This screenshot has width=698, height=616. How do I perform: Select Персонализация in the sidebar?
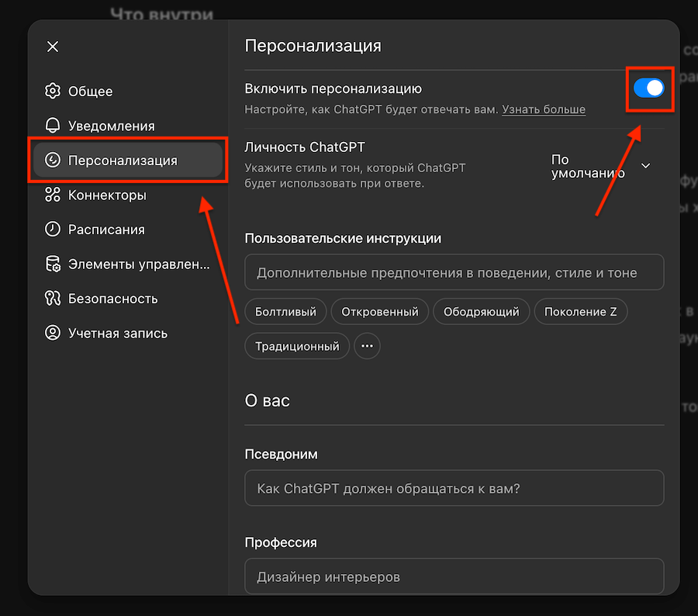coord(128,160)
